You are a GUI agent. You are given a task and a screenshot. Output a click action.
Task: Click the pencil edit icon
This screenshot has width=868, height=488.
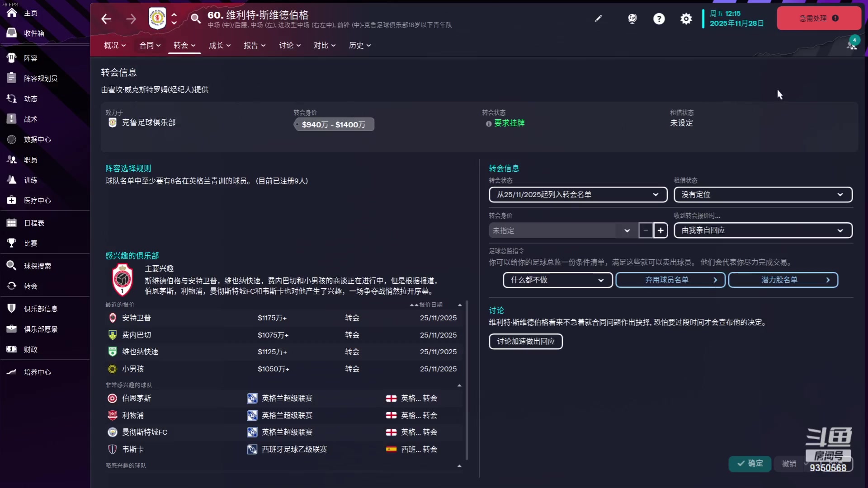[x=598, y=19]
